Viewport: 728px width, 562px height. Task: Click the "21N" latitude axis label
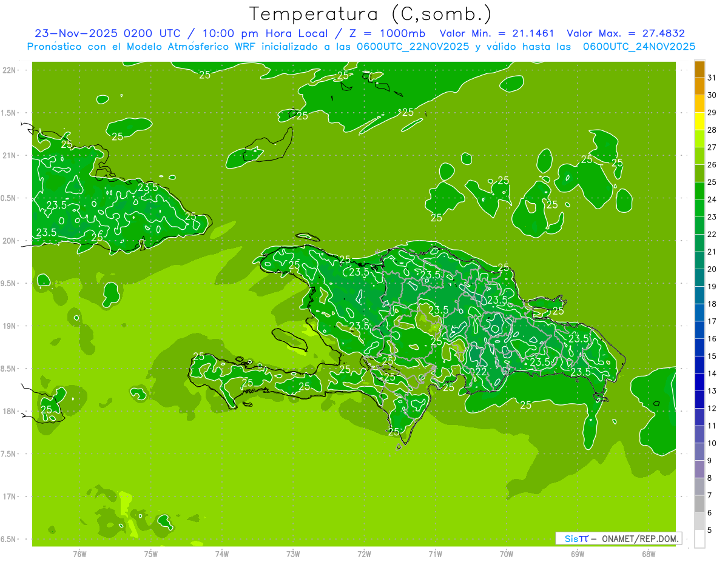pyautogui.click(x=9, y=155)
